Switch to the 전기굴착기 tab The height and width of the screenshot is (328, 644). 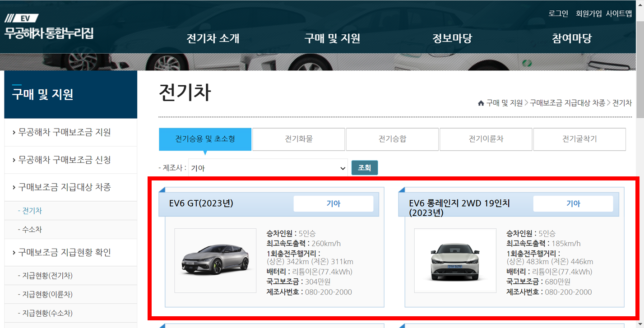click(x=579, y=139)
